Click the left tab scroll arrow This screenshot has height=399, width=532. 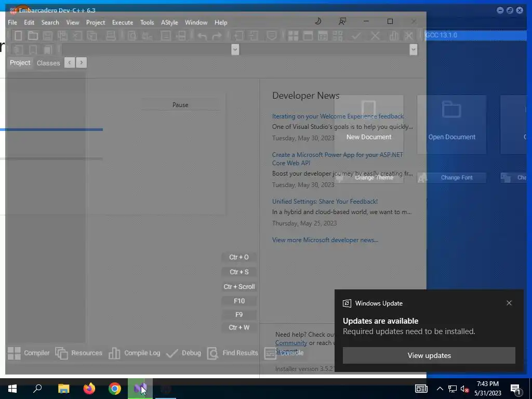coord(70,62)
